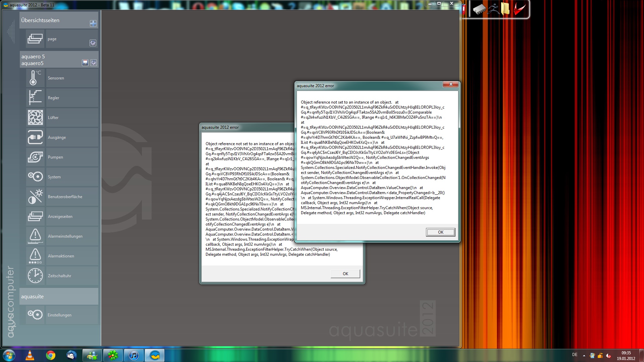Open Thunderbird mail from taskbar

(x=71, y=355)
